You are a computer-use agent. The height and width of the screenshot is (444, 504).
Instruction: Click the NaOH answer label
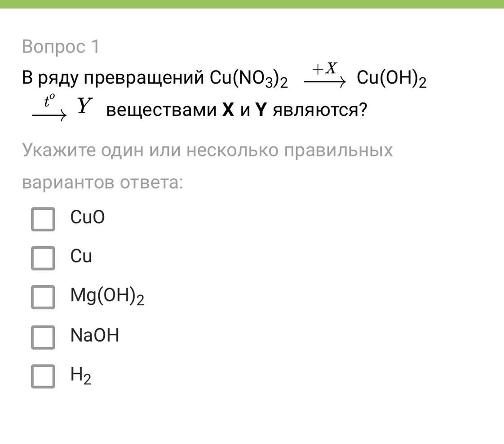point(95,336)
